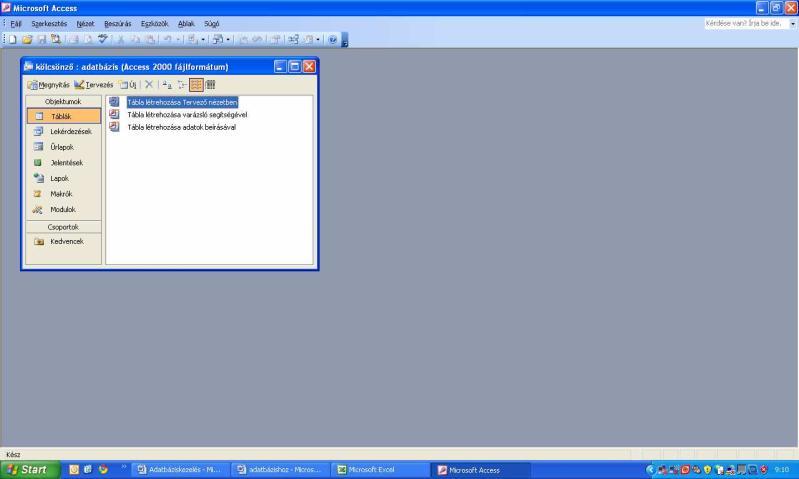Switch to Adatbáziskezelés taskbar window
Image resolution: width=799 pixels, height=479 pixels.
pyautogui.click(x=181, y=470)
